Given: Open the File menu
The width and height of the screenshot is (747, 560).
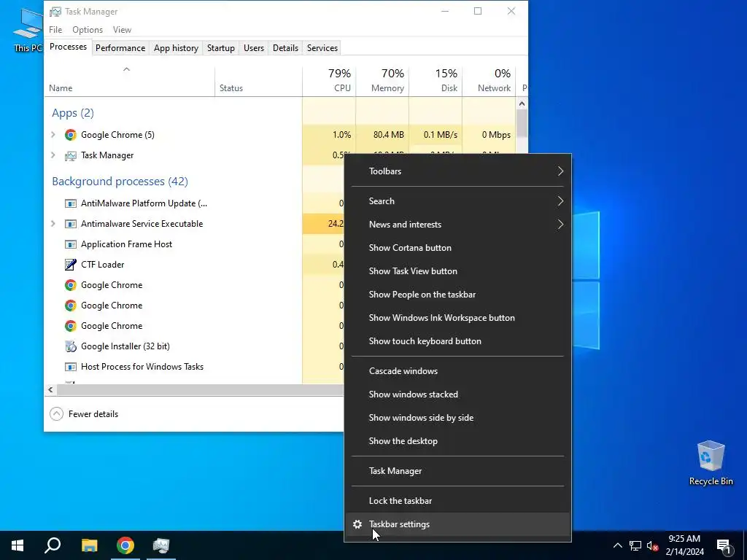Looking at the screenshot, I should point(55,29).
